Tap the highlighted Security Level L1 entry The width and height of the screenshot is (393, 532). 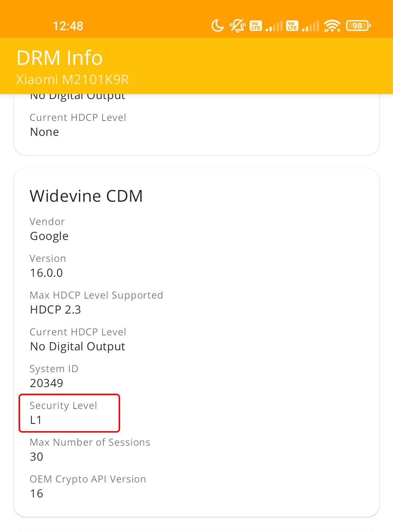pyautogui.click(x=69, y=413)
